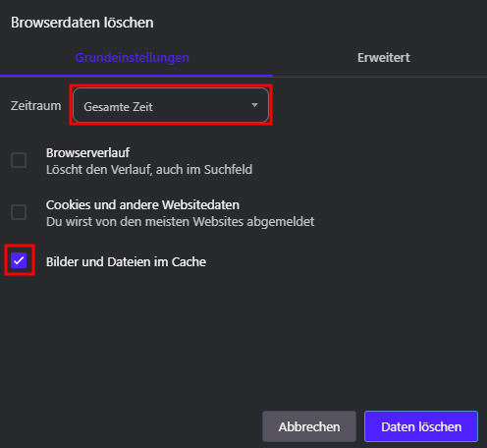Click the Abbrechen button
This screenshot has width=487, height=448.
(309, 426)
